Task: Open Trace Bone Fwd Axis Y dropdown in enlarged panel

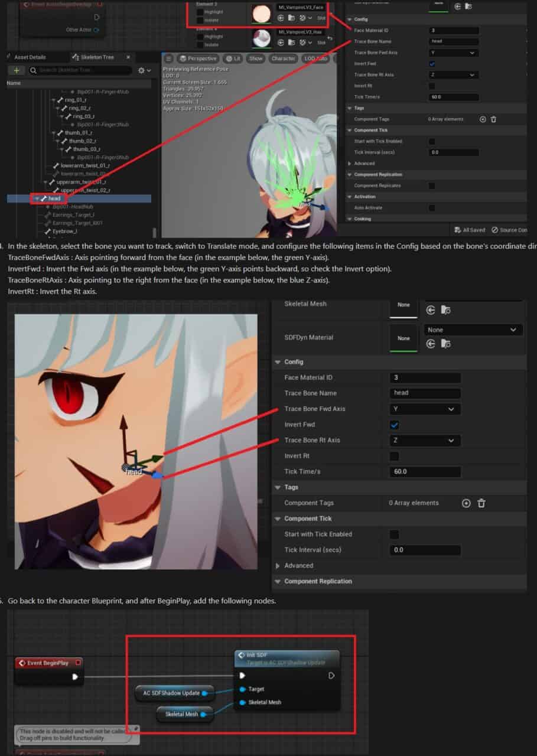Action: [425, 409]
